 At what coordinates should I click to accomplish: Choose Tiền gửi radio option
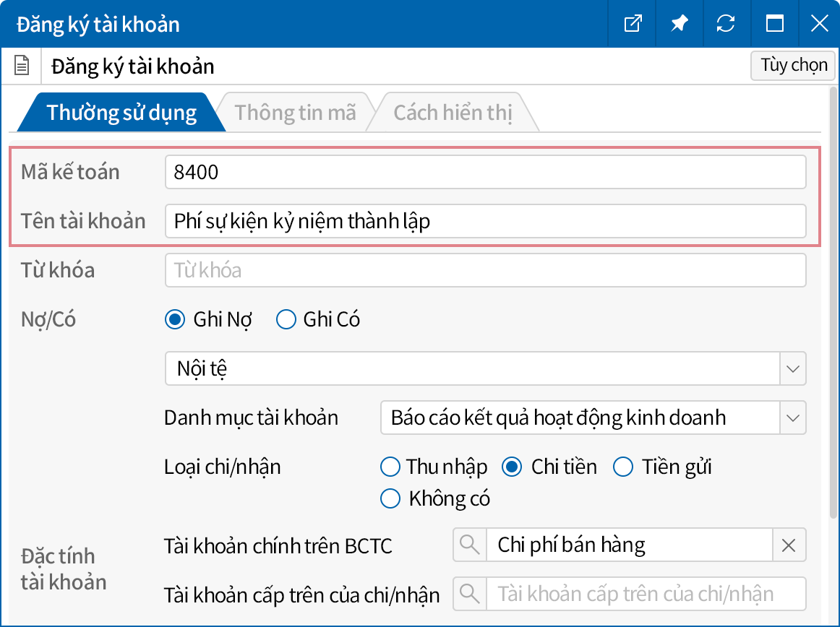pos(623,467)
